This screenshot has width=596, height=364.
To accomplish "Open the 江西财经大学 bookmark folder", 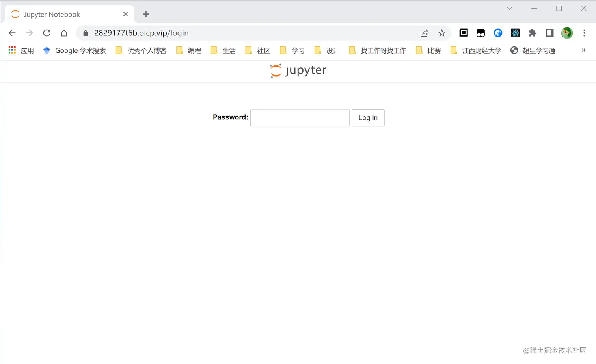I will 476,50.
